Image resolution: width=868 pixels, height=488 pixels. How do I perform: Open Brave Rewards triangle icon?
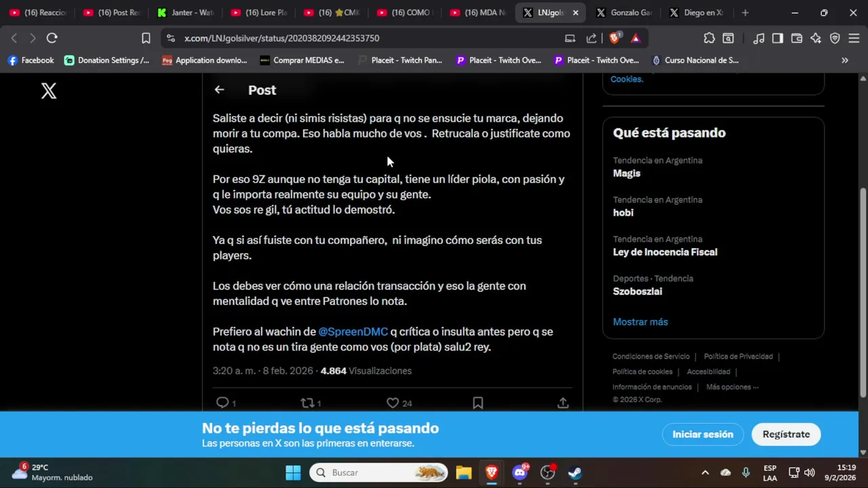635,38
